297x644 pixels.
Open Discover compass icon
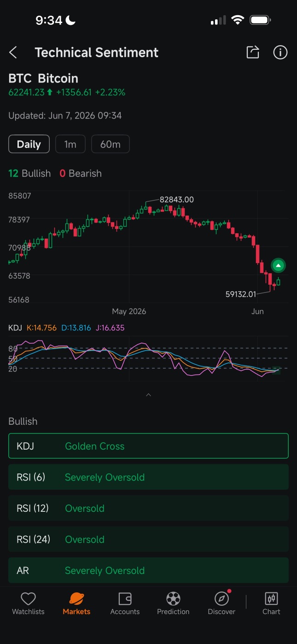pos(221,598)
